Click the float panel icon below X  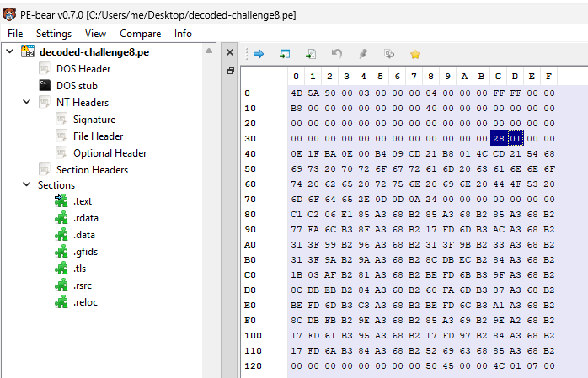[x=230, y=71]
